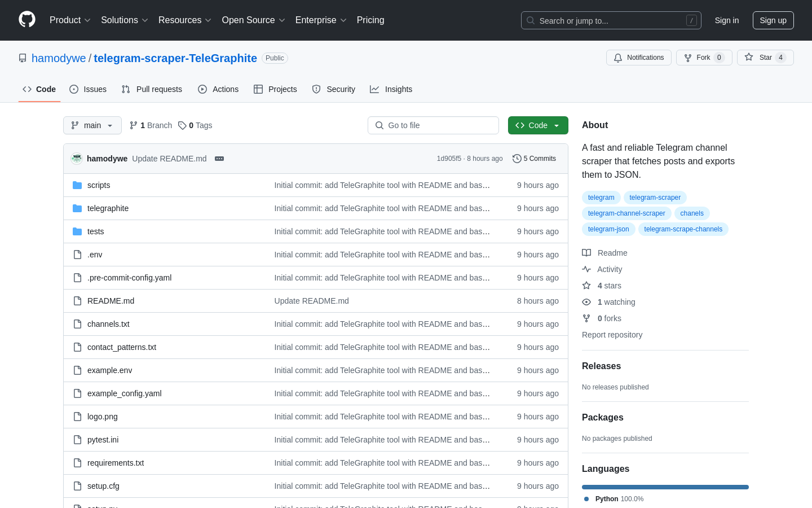
Task: Open the 1d905f5 commit hash link
Action: (x=449, y=159)
